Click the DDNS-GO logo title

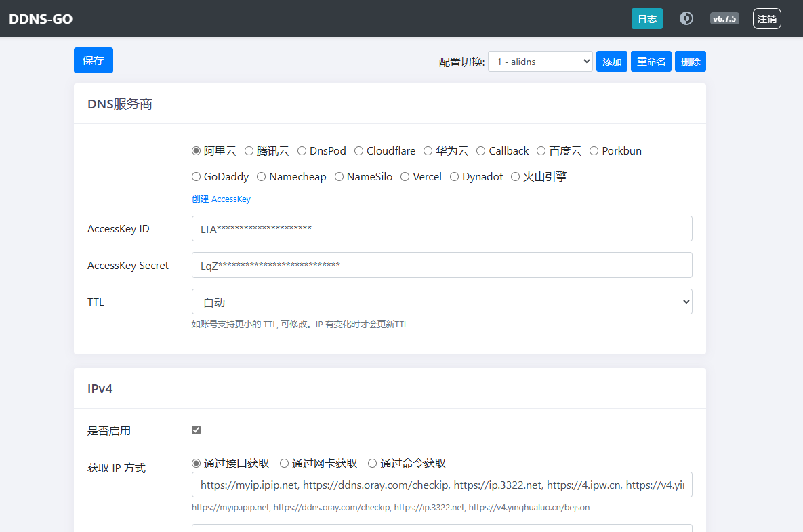pos(41,19)
